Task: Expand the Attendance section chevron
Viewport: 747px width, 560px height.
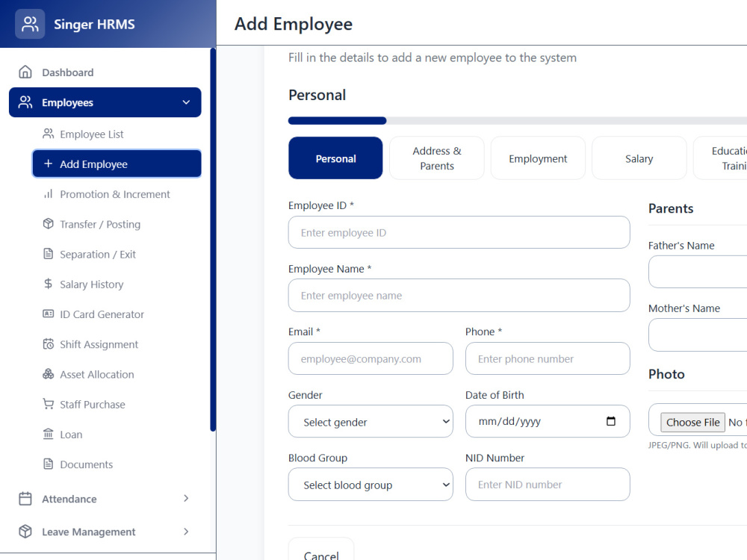Action: 186,499
